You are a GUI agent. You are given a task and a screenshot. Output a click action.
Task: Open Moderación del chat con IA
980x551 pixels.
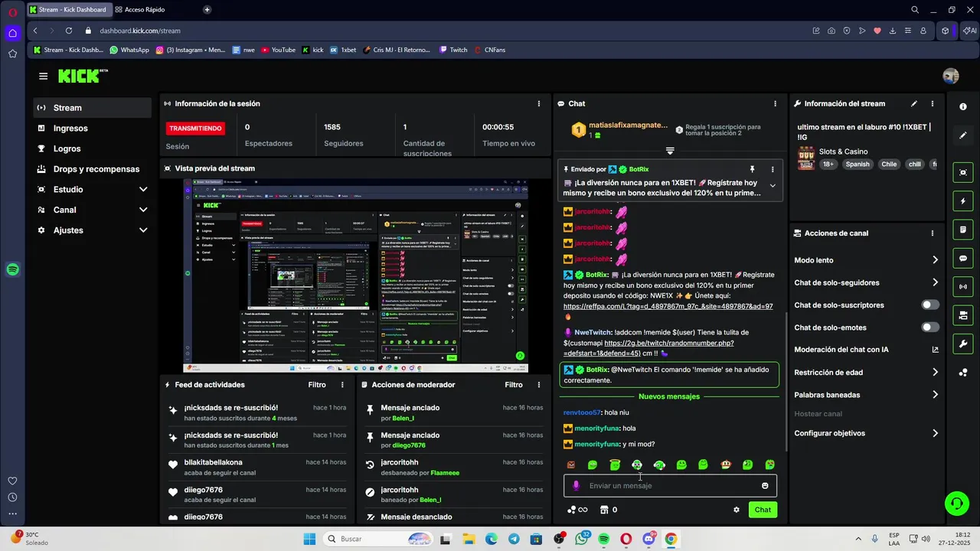(x=866, y=350)
